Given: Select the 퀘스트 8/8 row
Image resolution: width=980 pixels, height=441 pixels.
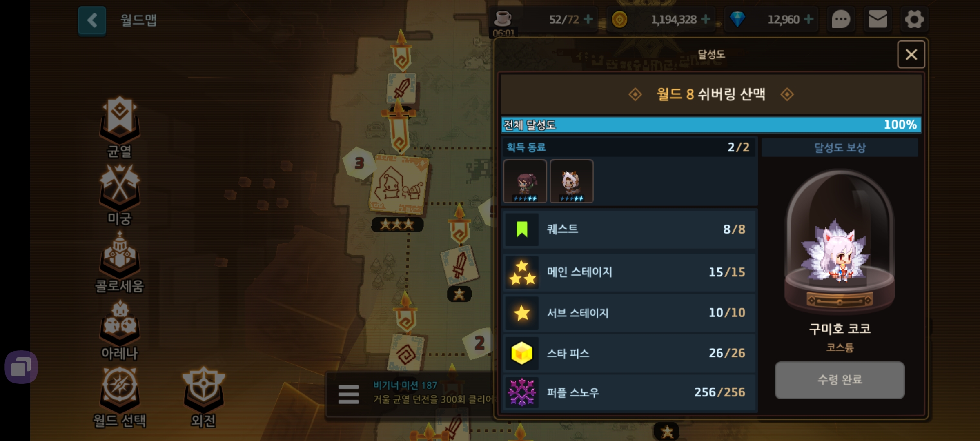Looking at the screenshot, I should click(630, 229).
